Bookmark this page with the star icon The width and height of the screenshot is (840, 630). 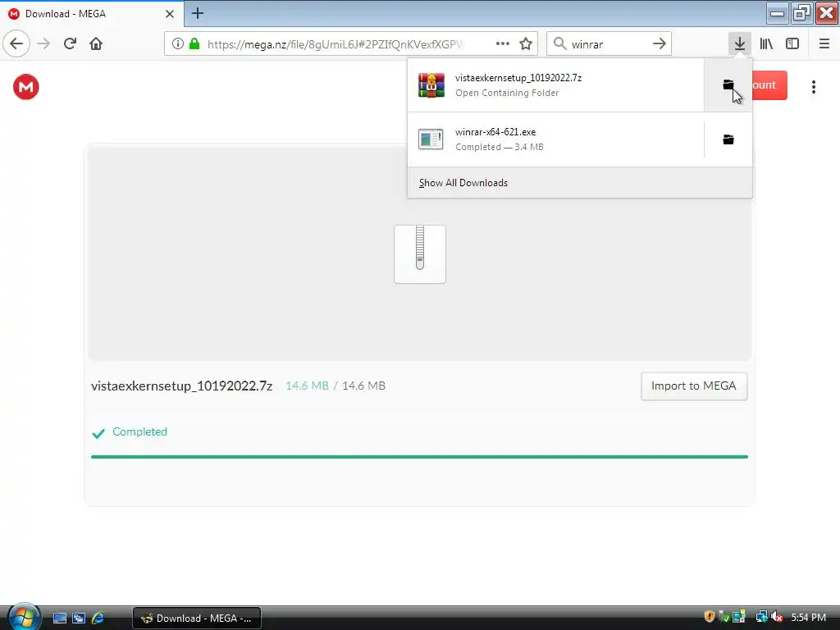526,43
